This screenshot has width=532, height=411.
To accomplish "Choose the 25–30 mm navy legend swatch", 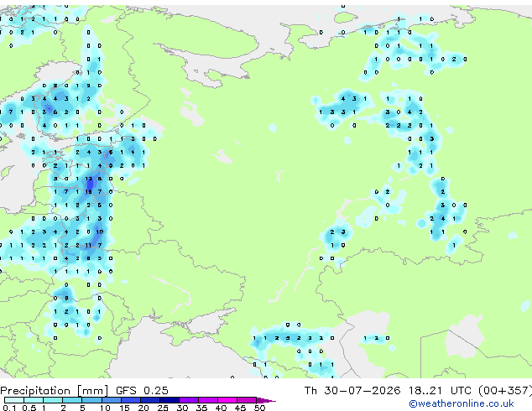I will [x=170, y=400].
